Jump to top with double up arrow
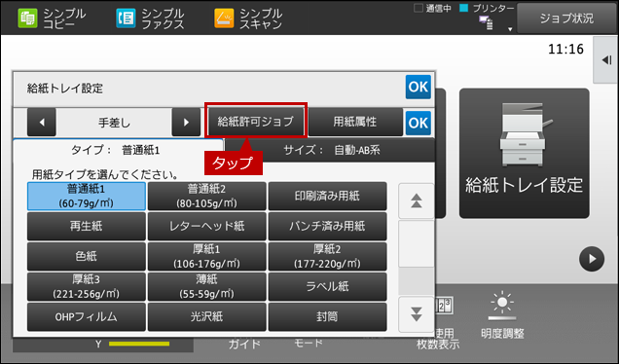 point(417,200)
